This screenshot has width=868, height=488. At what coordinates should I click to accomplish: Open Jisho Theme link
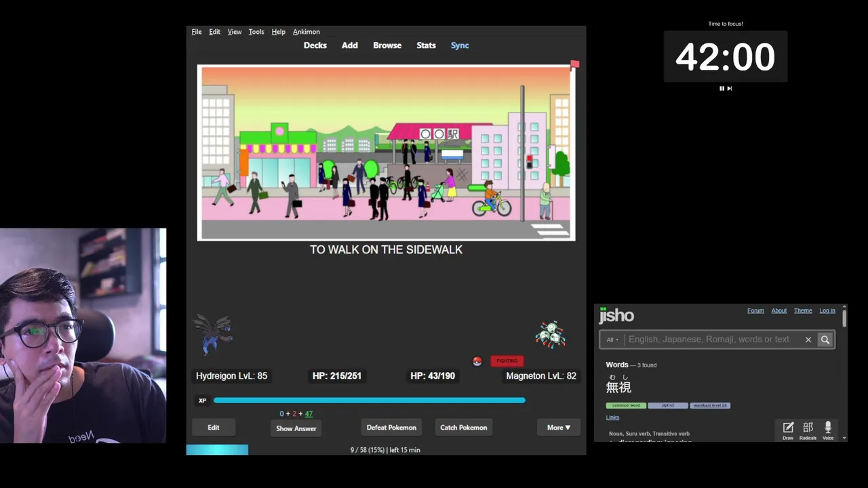click(x=803, y=310)
